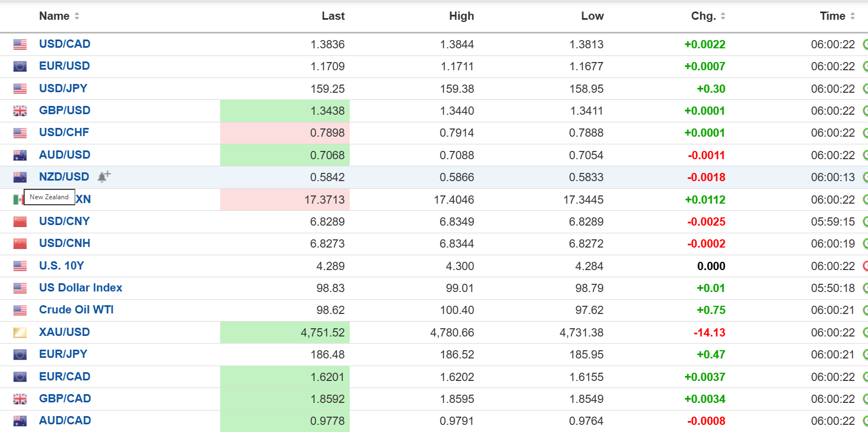Viewport: 868px width, 432px height.
Task: Click the UK flag icon beside GBP/USD
Action: point(20,111)
